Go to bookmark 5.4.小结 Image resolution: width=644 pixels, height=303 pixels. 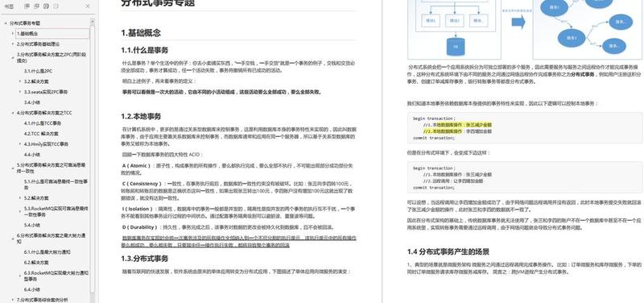tap(32, 225)
